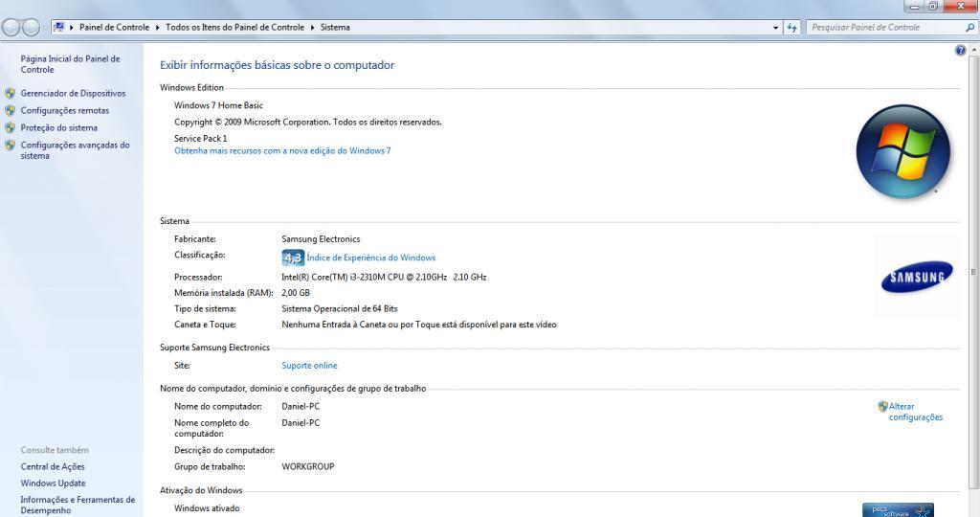This screenshot has height=517, width=980.
Task: Click the refresh button beside address bar
Action: [x=791, y=28]
